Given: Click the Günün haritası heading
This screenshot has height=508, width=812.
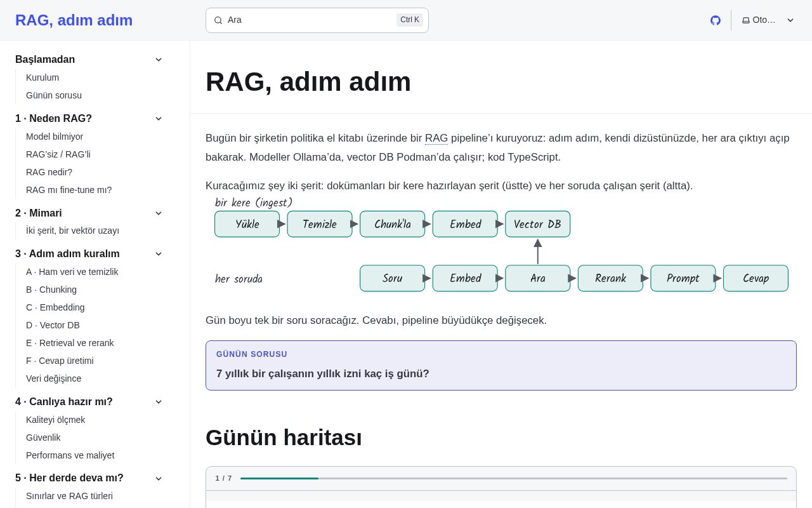Looking at the screenshot, I should [284, 438].
